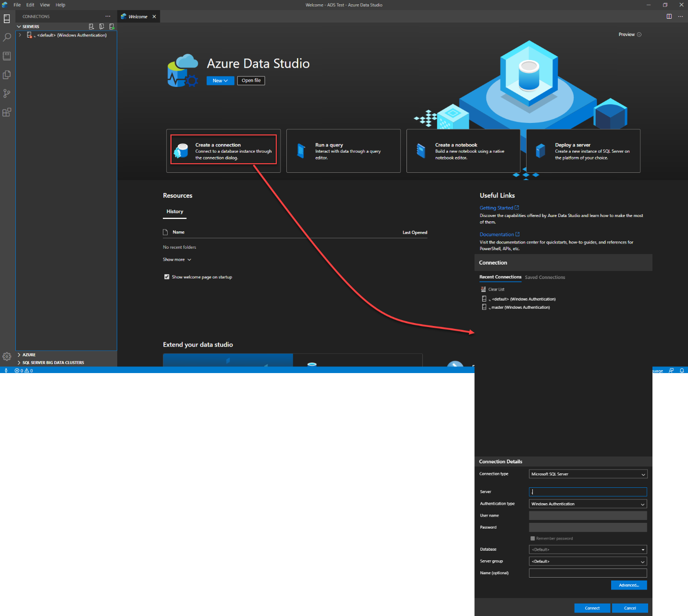Open the Manage gear icon
Screen dimensions: 688x616
point(7,356)
